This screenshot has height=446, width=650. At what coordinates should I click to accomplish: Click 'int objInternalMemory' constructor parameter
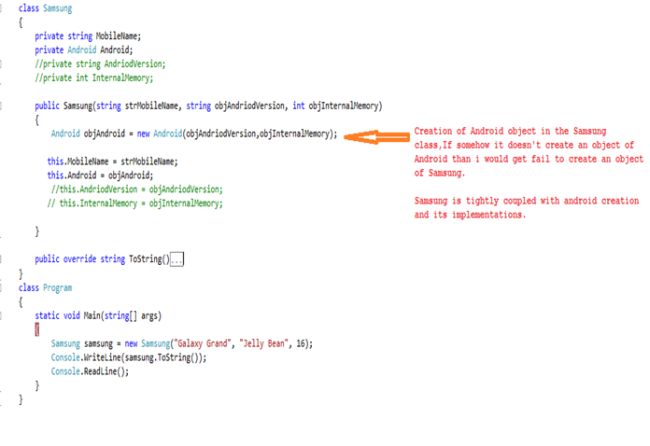click(336, 106)
